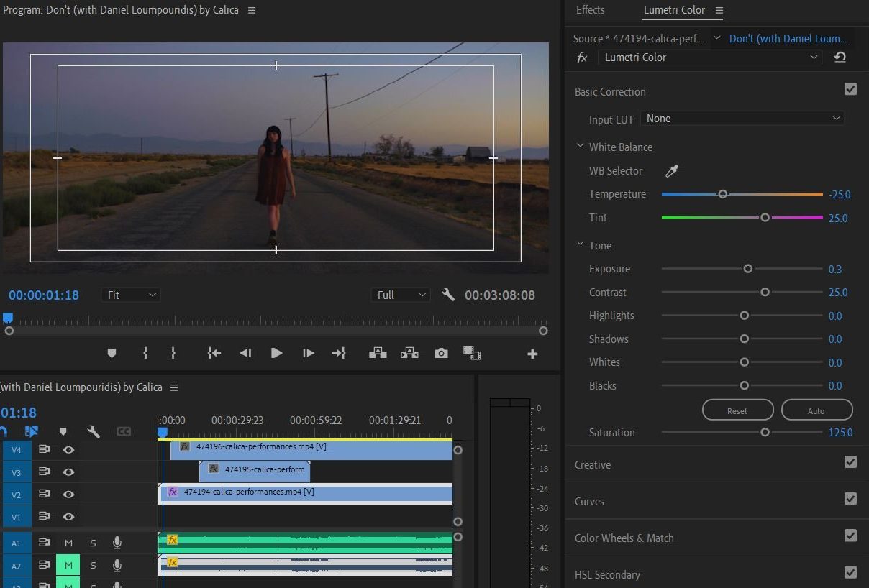Click the Saturation slider handle
The image size is (869, 588).
coord(765,432)
